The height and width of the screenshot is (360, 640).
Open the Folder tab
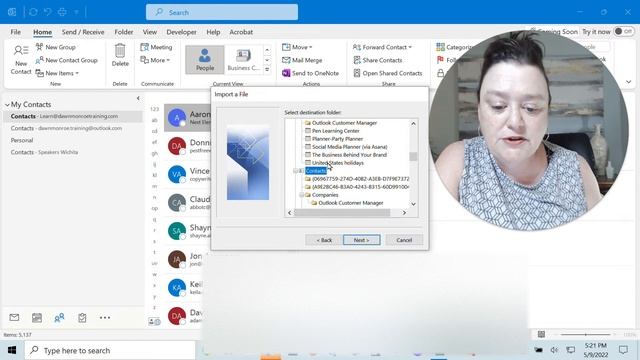pos(124,32)
